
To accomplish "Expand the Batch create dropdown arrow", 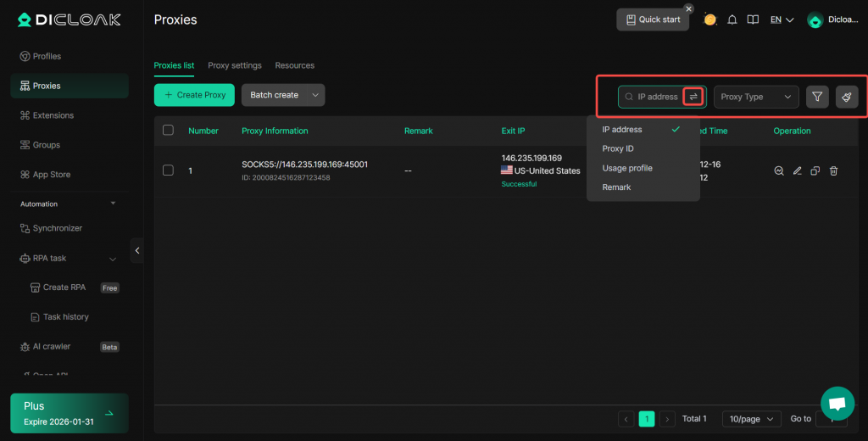I will point(315,95).
